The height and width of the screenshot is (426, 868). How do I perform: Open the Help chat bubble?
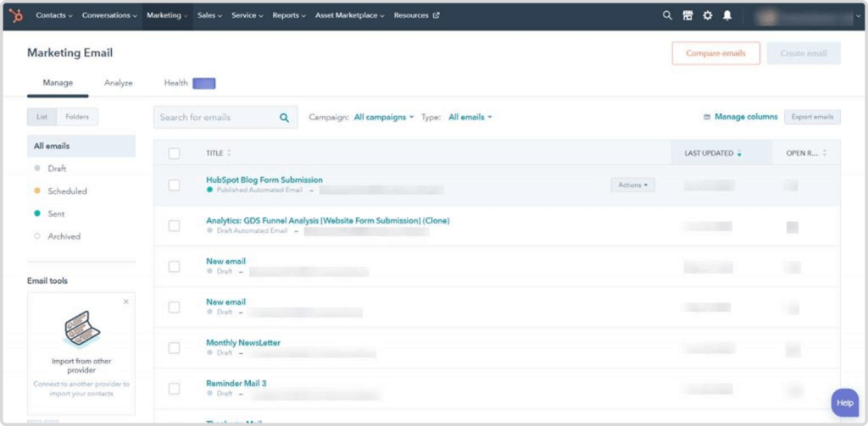click(x=845, y=403)
